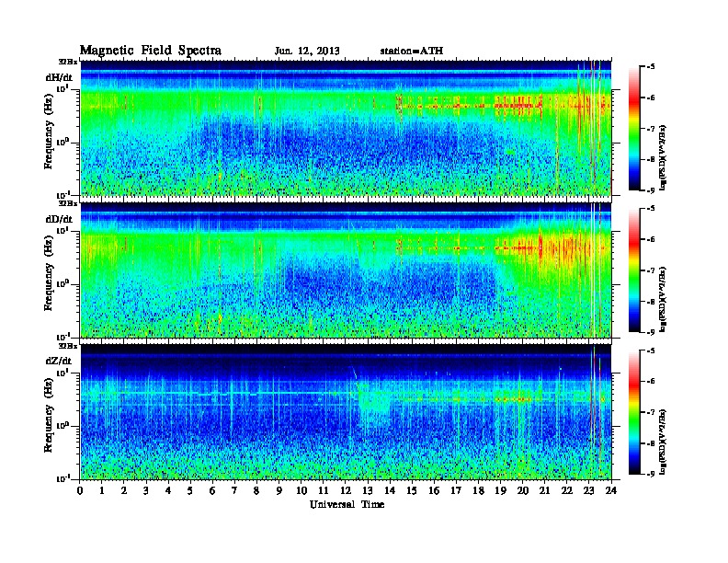Click hour tick label '15' on time axis

click(412, 491)
